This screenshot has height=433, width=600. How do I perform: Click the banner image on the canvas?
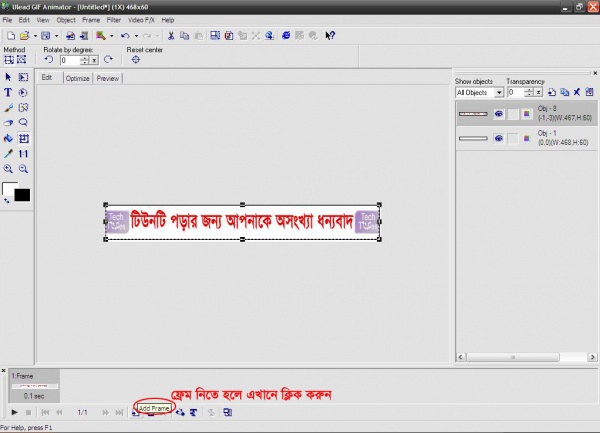click(243, 222)
